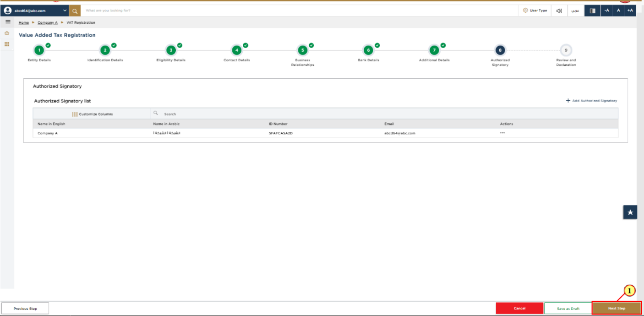The height and width of the screenshot is (316, 644).
Task: Open Customize Columns options
Action: coord(92,114)
